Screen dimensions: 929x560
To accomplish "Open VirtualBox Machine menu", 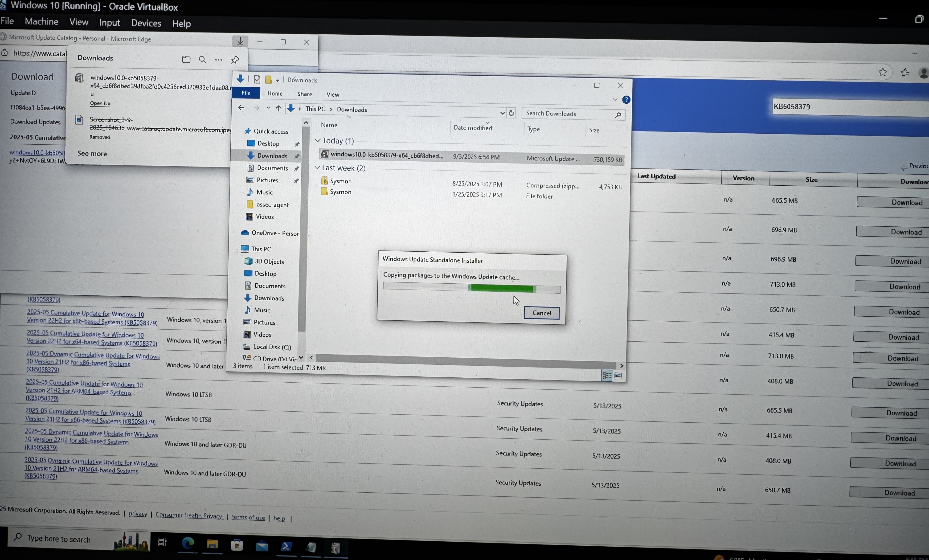I will click(41, 21).
